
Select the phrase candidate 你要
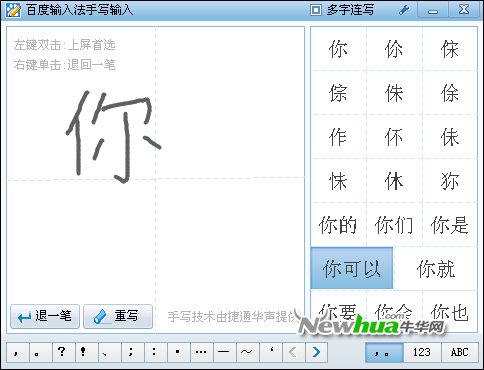point(338,312)
